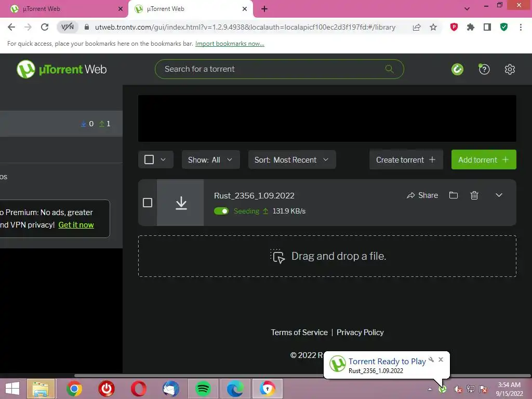Click the VPN badge in address bar

pyautogui.click(x=68, y=27)
